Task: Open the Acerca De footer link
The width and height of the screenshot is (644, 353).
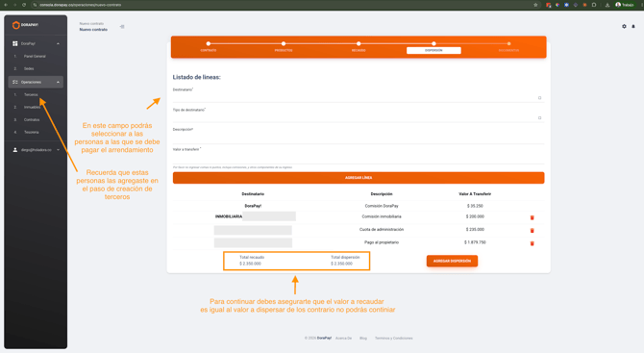Action: tap(343, 339)
